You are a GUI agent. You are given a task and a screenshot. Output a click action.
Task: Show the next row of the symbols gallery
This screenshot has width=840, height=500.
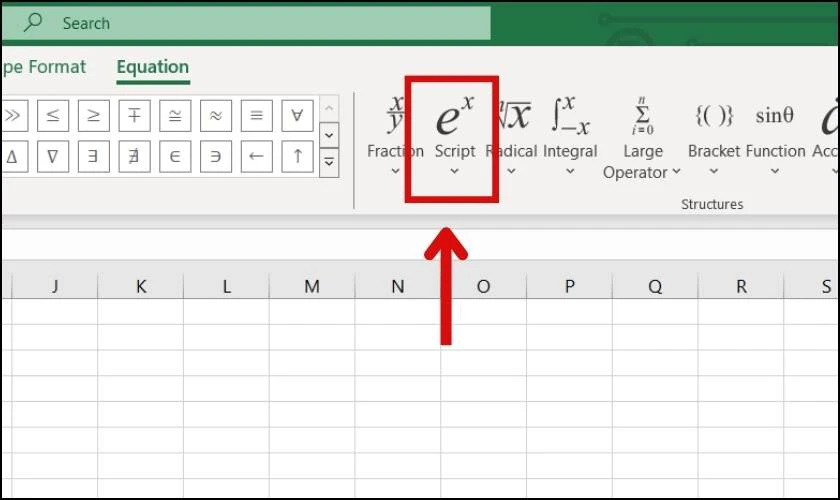coord(329,135)
